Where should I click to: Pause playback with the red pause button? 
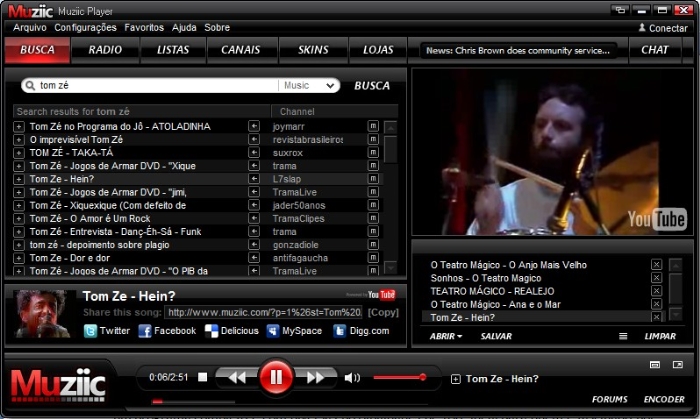tap(275, 377)
